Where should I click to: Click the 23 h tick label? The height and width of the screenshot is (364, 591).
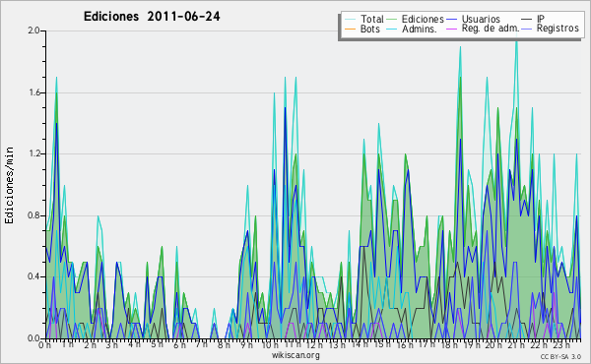(x=562, y=345)
